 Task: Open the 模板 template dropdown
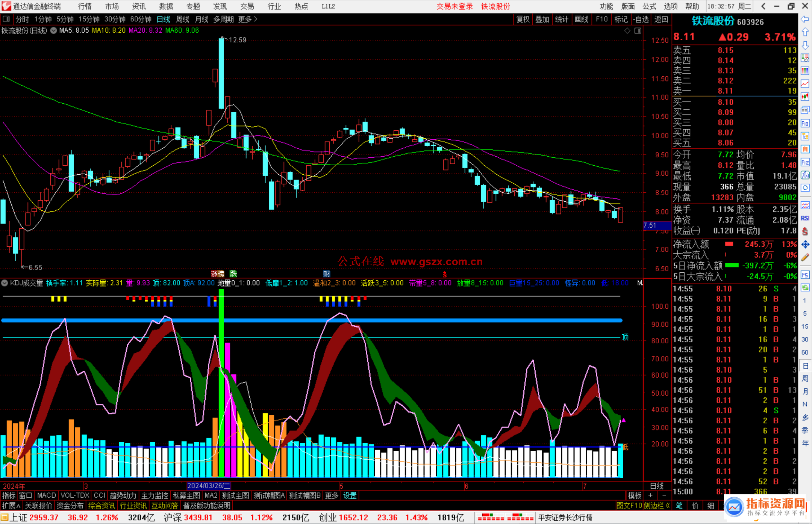(x=635, y=495)
